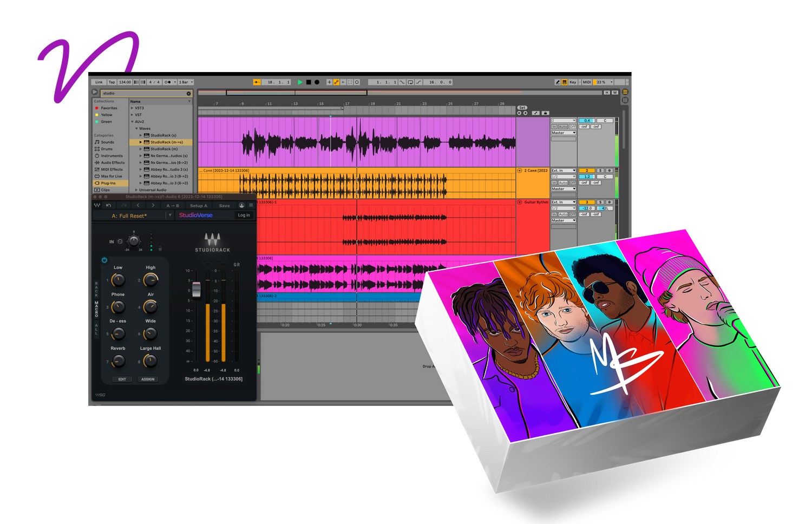The width and height of the screenshot is (812, 524).
Task: Click the ASSIGN button under macros
Action: pyautogui.click(x=148, y=379)
